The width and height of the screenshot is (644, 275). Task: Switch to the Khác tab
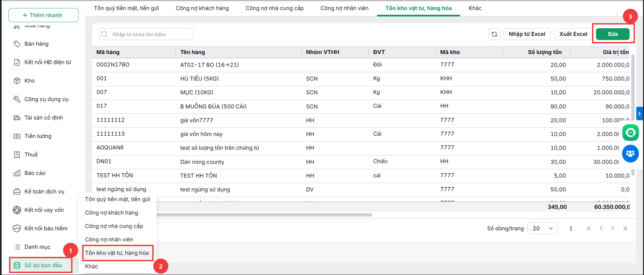click(x=475, y=8)
